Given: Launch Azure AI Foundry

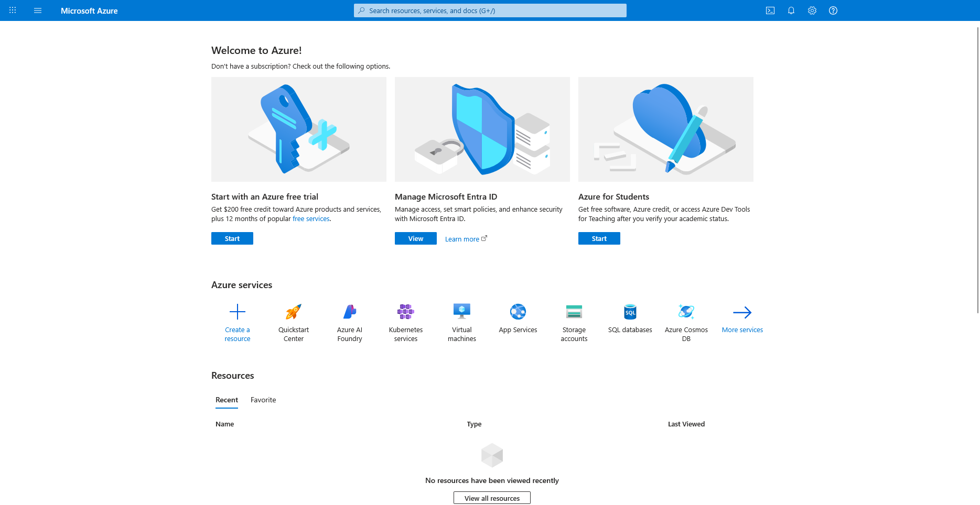Looking at the screenshot, I should coord(350,312).
